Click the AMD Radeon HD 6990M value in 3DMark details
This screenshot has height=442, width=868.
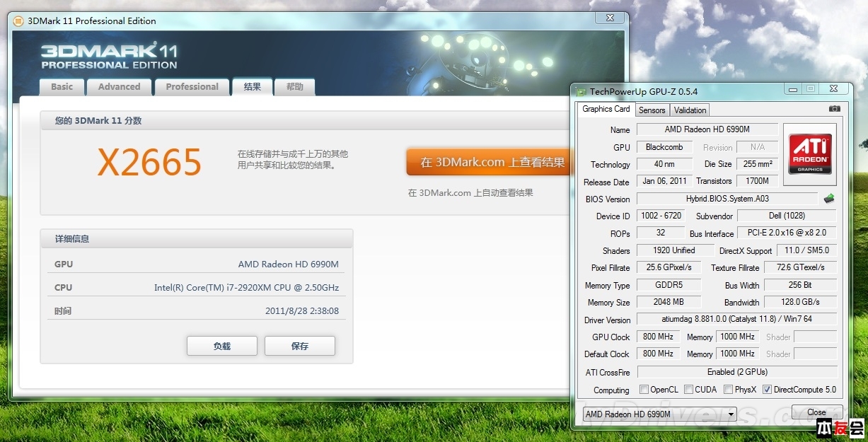tap(289, 264)
